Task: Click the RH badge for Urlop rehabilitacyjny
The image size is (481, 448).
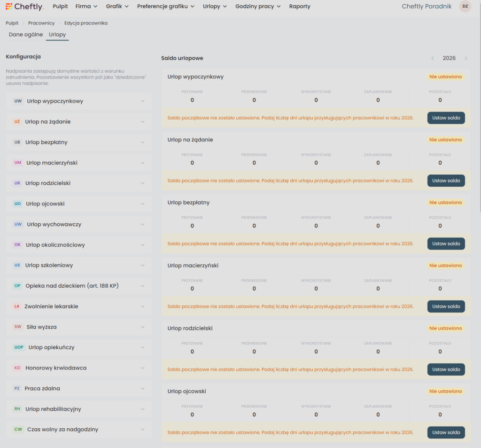Action: 17,409
